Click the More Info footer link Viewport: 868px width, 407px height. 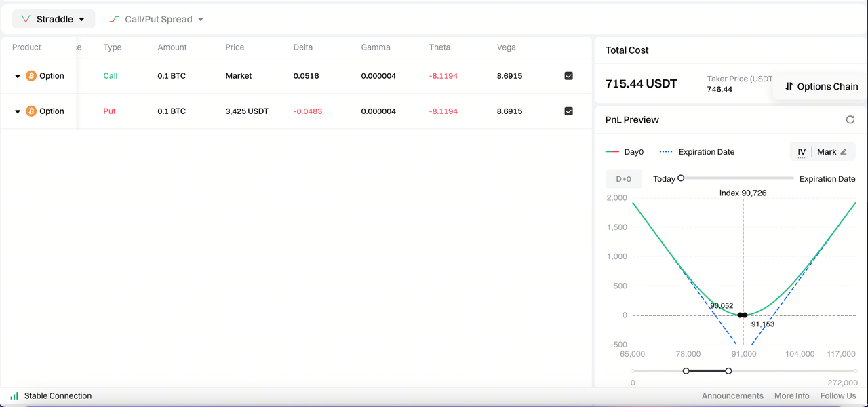791,395
